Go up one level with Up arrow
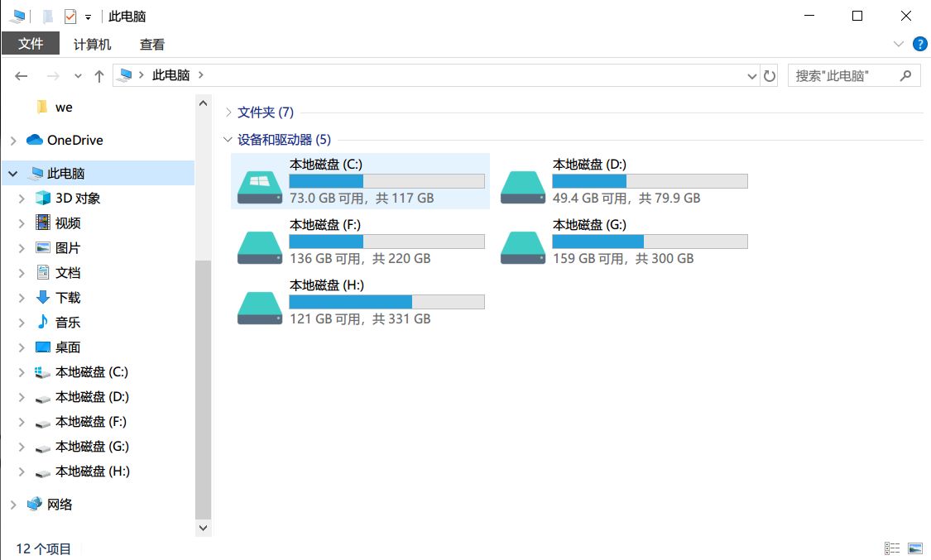Image resolution: width=931 pixels, height=560 pixels. click(x=99, y=76)
